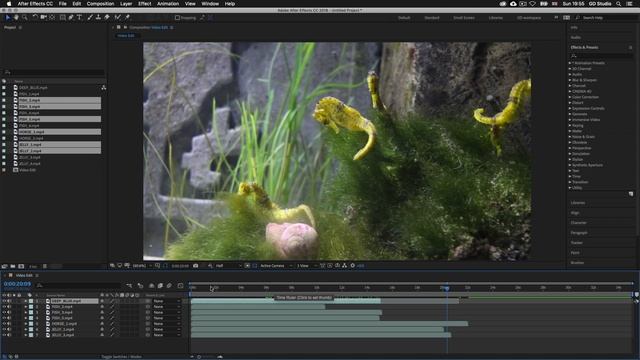
Task: Click the Interpret Footage icon below Project
Action: (x=4, y=266)
